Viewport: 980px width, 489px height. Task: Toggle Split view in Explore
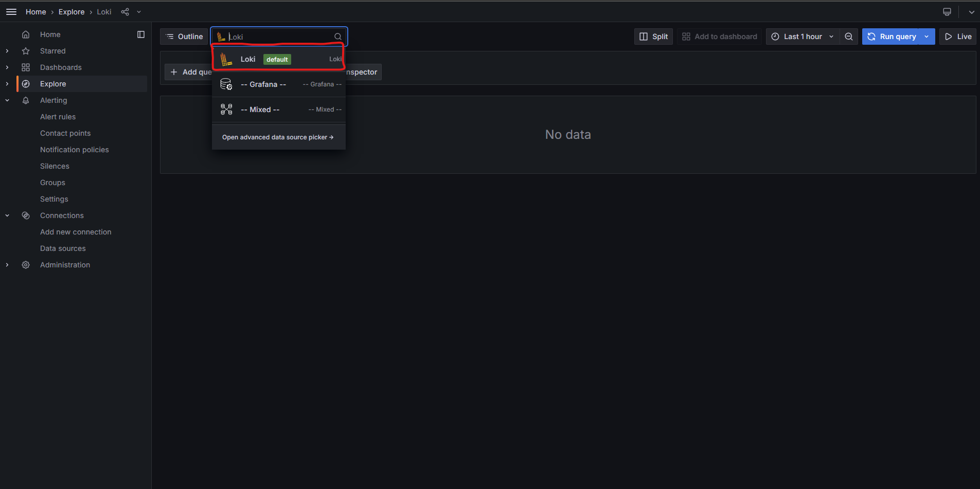[653, 37]
